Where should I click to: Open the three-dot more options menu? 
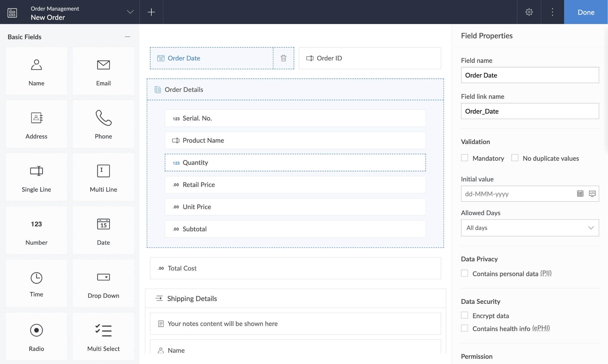coord(552,12)
